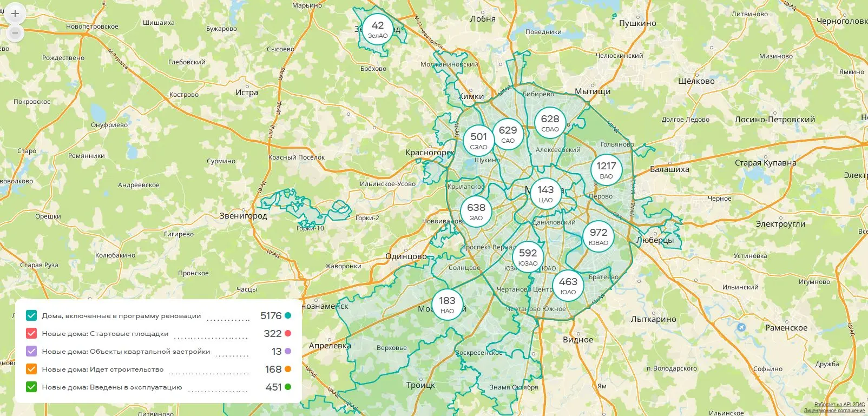Toggle the Стартовые площадки layer checkbox
The height and width of the screenshot is (416, 868).
(31, 334)
